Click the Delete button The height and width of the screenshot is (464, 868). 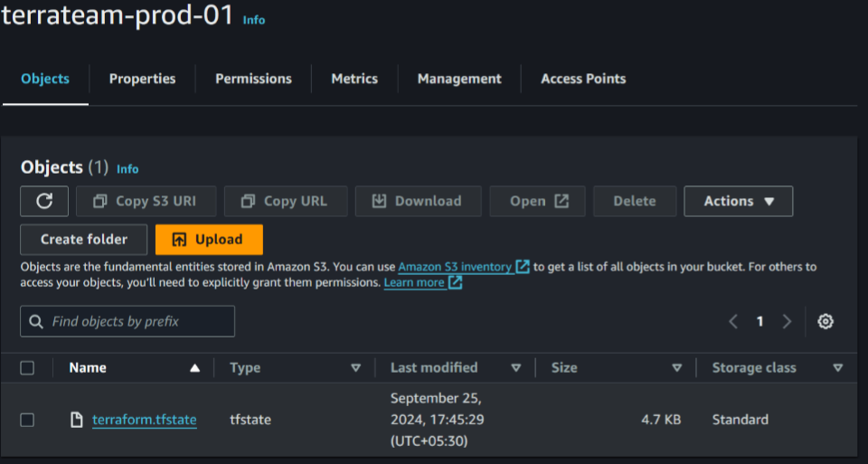(635, 201)
